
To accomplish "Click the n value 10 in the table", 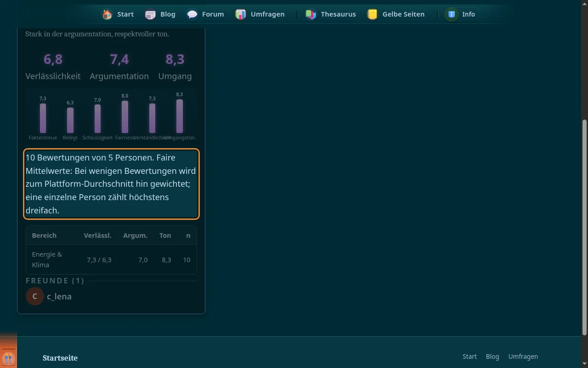I will click(187, 260).
